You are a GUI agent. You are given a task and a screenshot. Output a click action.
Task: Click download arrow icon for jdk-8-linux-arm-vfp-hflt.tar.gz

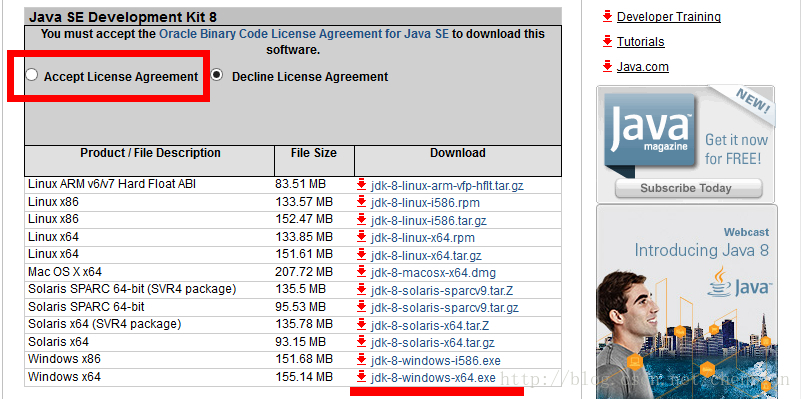pos(362,184)
